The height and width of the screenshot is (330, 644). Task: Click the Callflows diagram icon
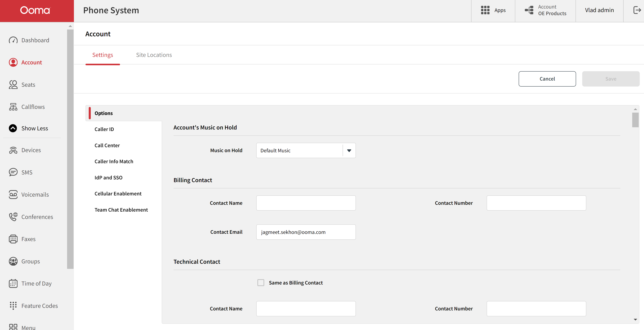tap(13, 107)
